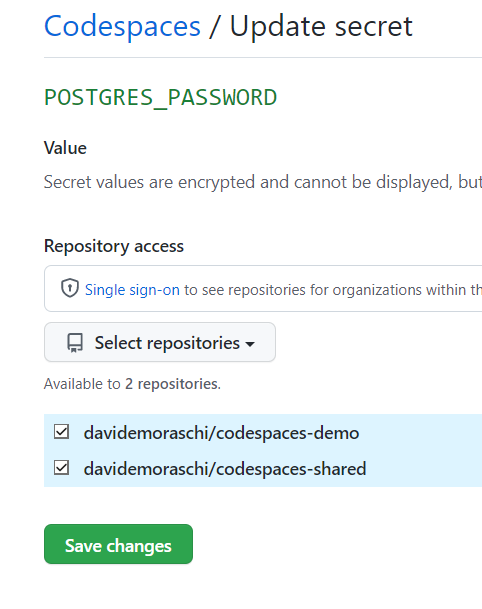This screenshot has width=482, height=609.
Task: Click the 'Available to 2 repositories.' text
Action: (132, 384)
